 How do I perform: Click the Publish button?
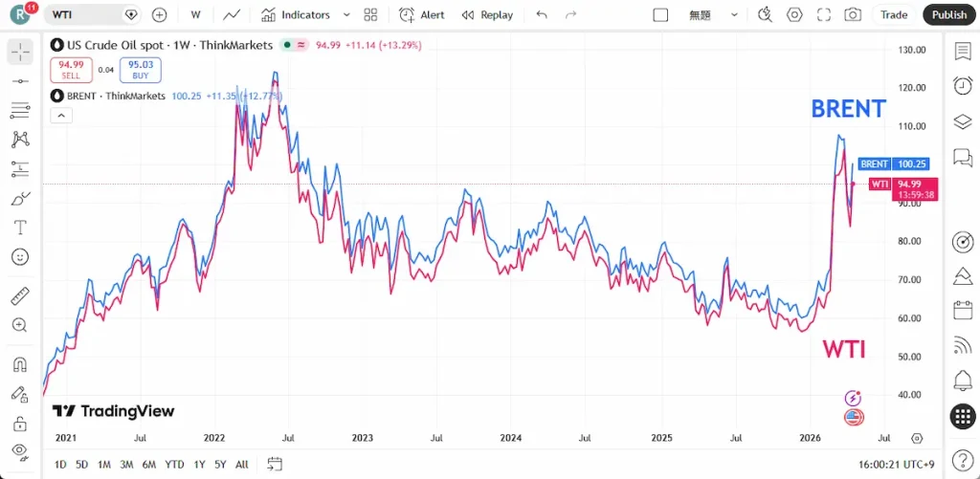[948, 15]
